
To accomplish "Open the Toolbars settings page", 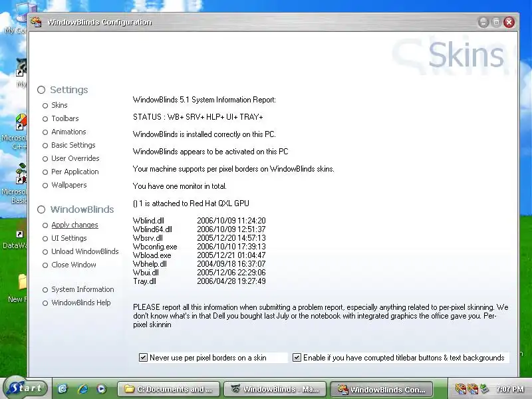I will click(x=65, y=118).
